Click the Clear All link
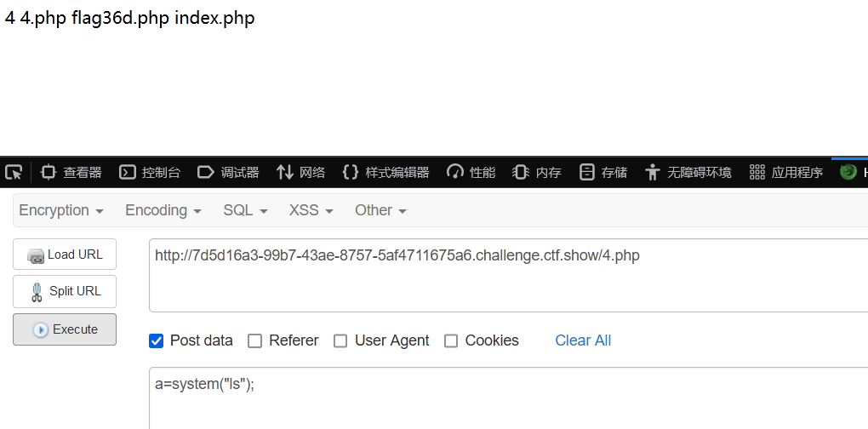This screenshot has height=429, width=868. coord(583,340)
